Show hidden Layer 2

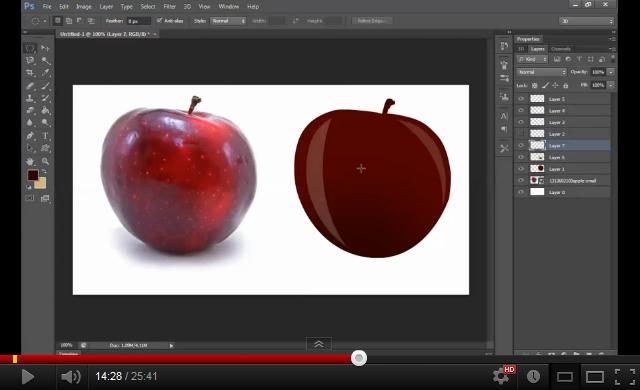tap(521, 133)
